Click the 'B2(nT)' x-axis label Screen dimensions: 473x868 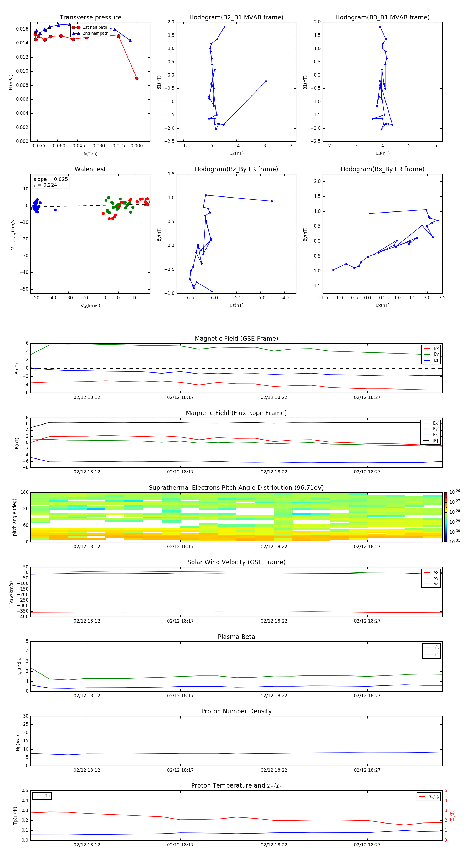pos(236,153)
